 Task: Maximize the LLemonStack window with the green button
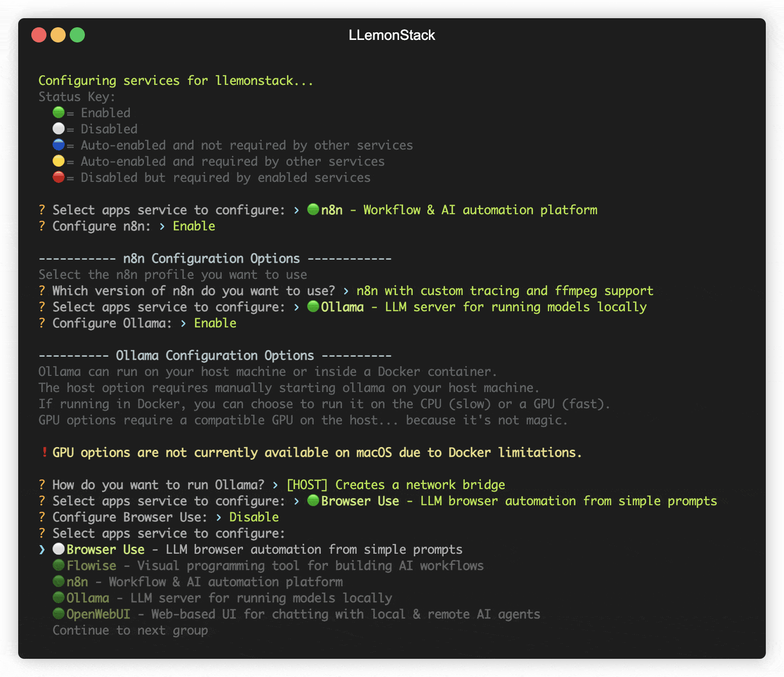coord(77,35)
